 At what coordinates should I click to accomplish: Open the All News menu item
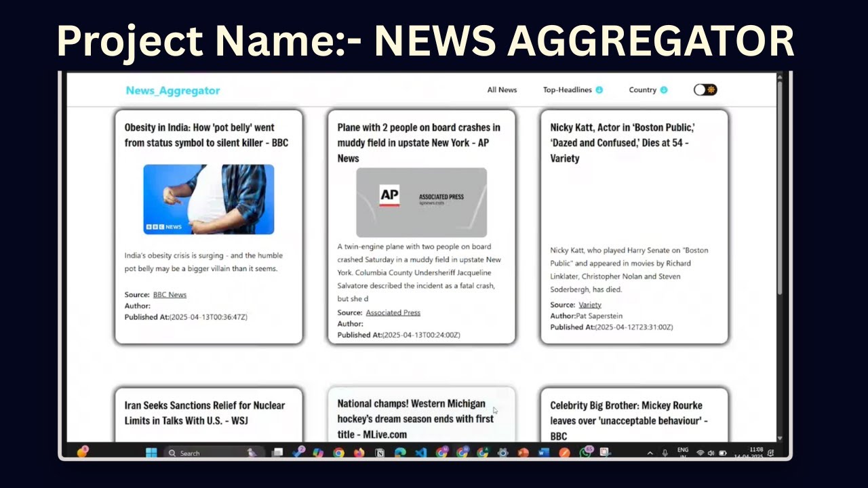[502, 89]
